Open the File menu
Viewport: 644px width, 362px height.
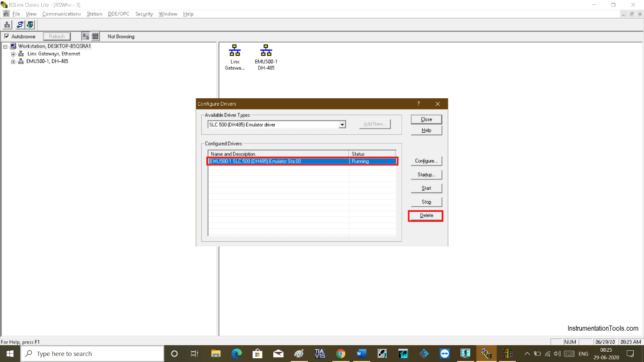point(16,14)
